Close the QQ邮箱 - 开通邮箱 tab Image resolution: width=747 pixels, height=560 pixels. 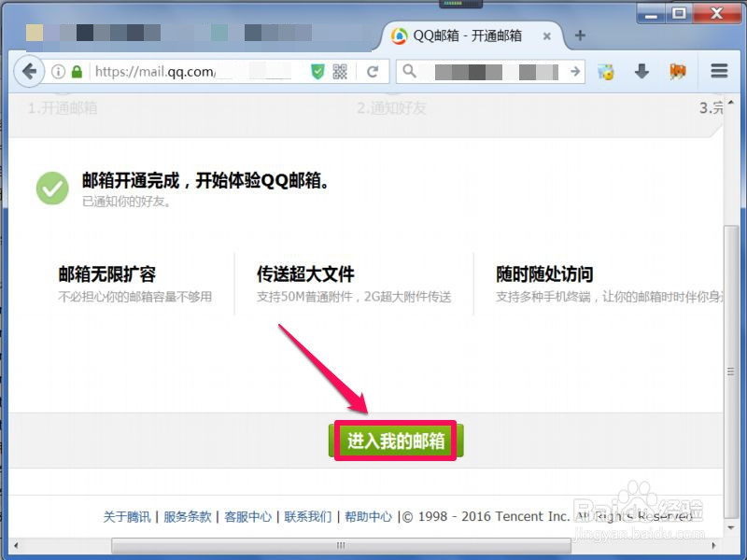(x=547, y=36)
